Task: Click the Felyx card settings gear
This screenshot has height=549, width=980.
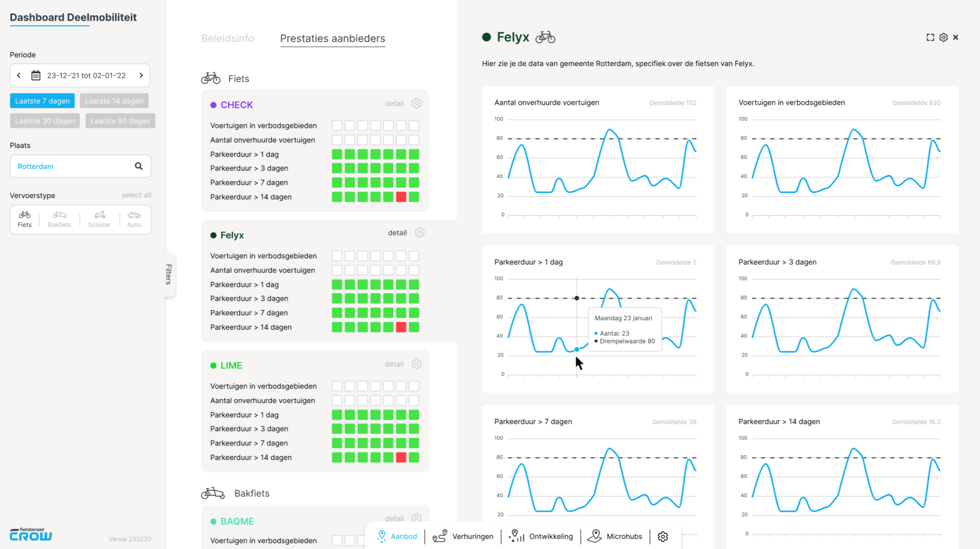Action: click(419, 233)
